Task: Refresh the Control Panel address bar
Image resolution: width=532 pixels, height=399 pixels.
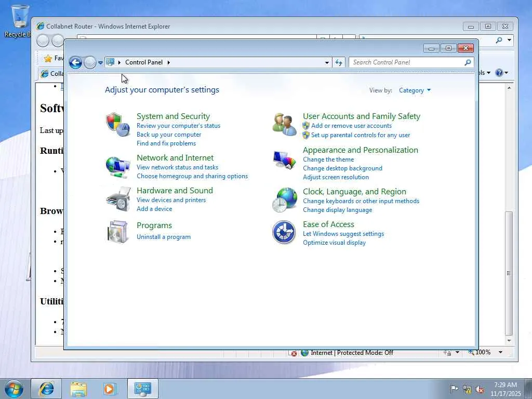Action: [x=339, y=62]
